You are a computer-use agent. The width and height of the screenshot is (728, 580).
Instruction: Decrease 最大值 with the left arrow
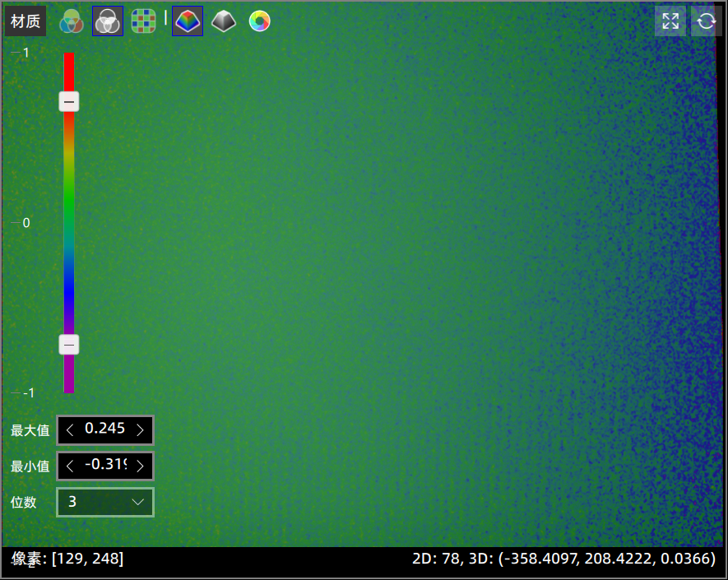pyautogui.click(x=70, y=429)
